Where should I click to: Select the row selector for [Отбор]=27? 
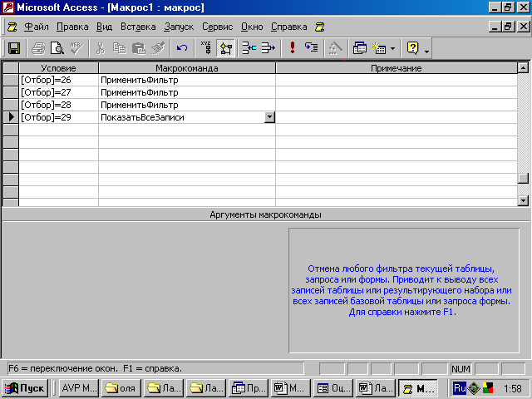(11, 92)
